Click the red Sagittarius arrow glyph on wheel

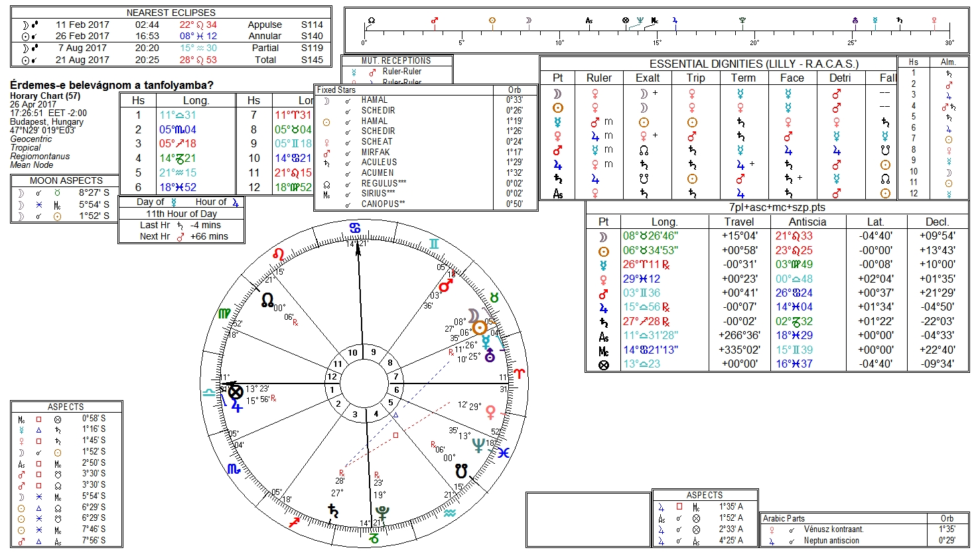(294, 523)
